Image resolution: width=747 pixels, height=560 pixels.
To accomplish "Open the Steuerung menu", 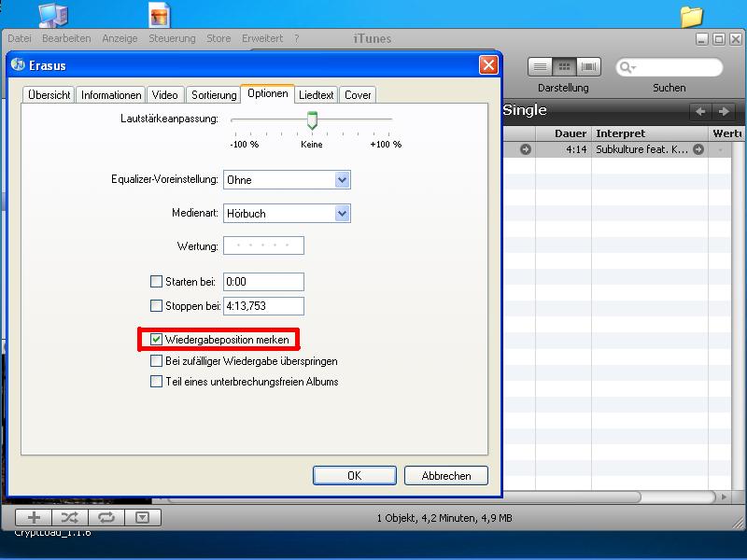I will coord(173,38).
